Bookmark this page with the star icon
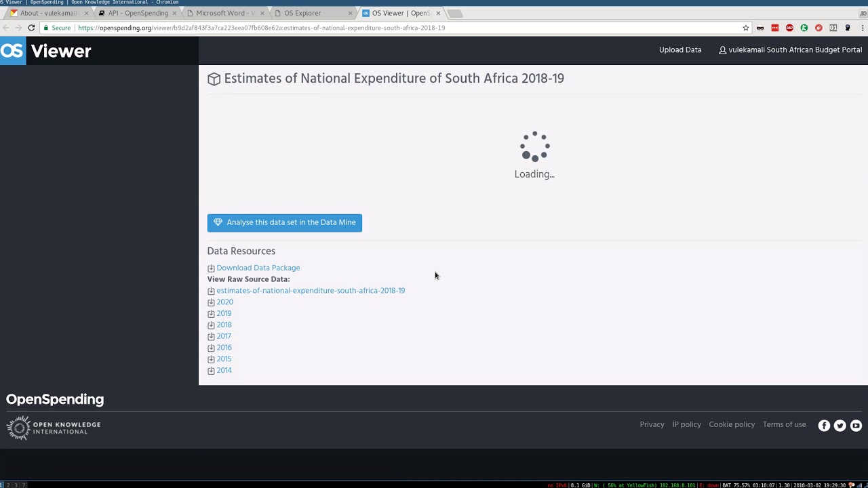Image resolution: width=868 pixels, height=488 pixels. point(746,28)
